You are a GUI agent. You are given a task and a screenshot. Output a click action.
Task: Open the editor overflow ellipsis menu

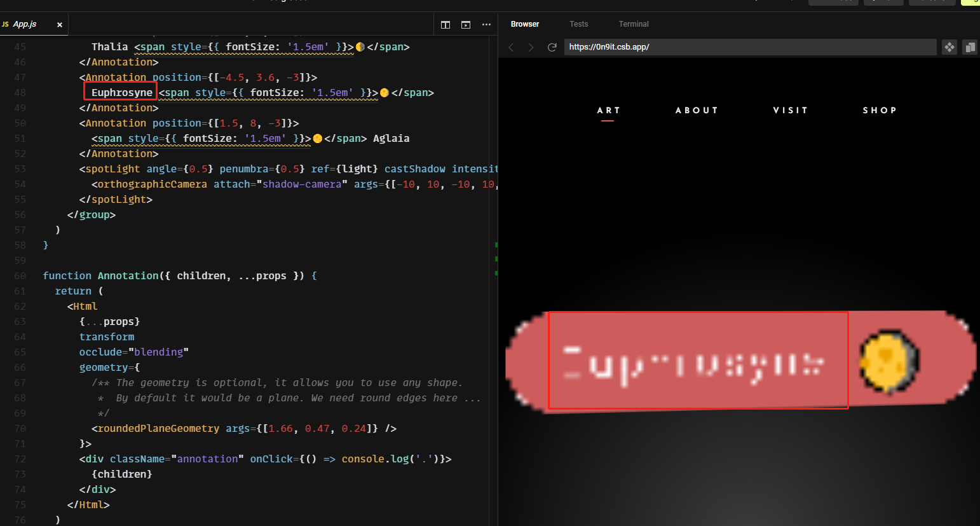click(x=486, y=24)
